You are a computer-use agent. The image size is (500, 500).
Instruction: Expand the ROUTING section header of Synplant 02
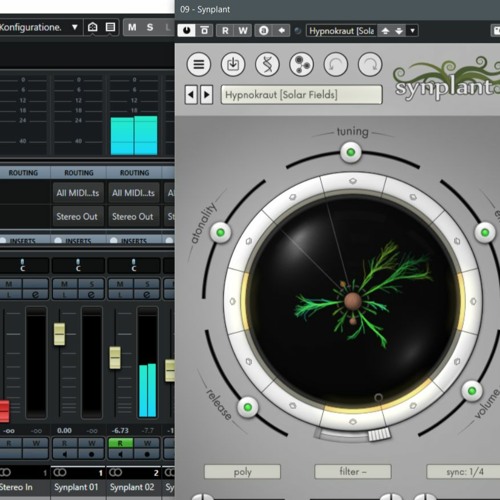point(134,173)
